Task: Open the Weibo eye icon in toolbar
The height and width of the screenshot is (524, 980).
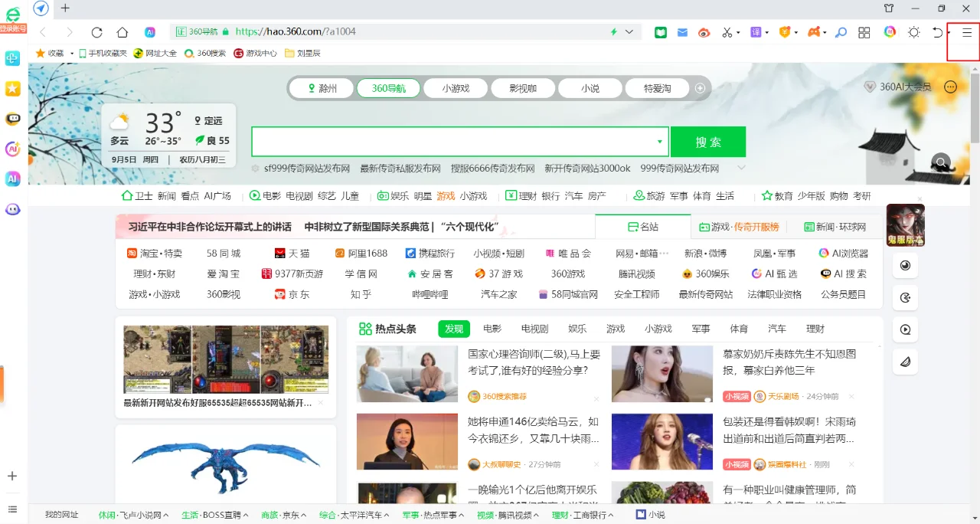Action: (x=704, y=32)
